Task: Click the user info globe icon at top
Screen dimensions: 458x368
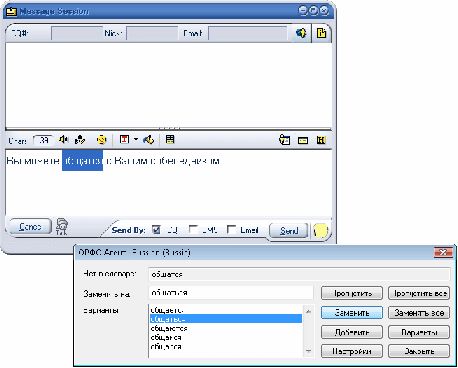Action: click(301, 33)
